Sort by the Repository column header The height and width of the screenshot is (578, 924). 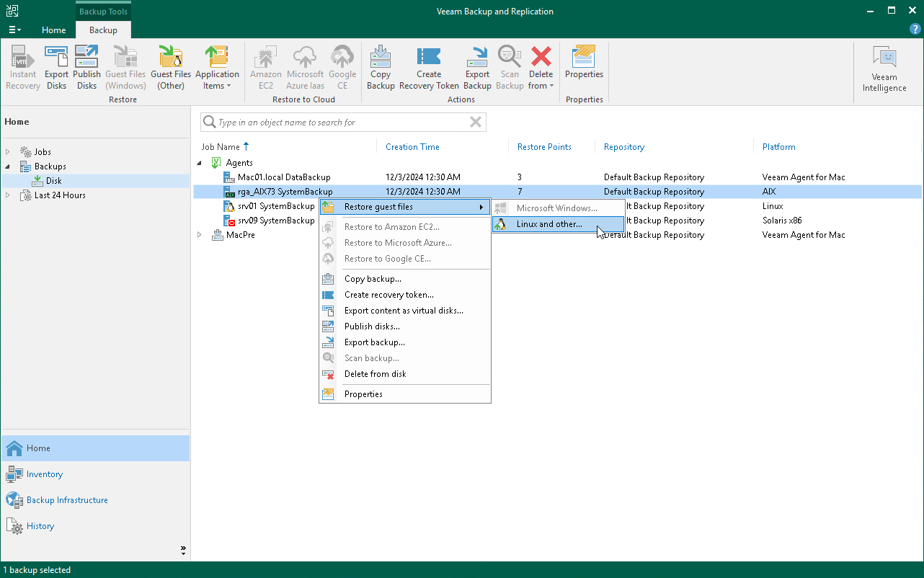pos(624,147)
